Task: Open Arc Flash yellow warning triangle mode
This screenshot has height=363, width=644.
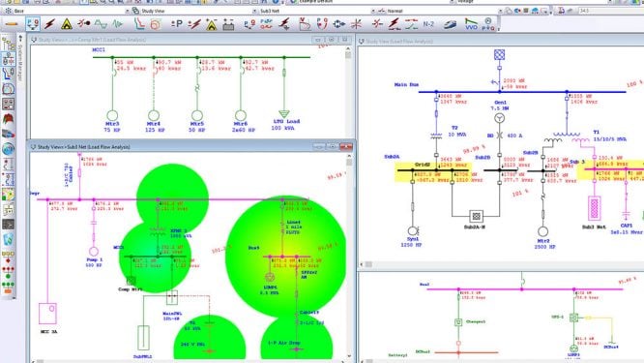Action: [x=67, y=24]
